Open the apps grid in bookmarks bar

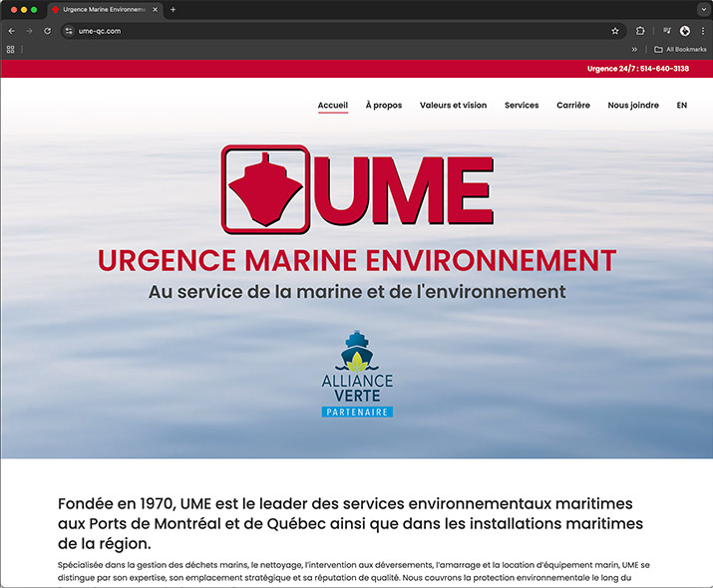pos(10,49)
